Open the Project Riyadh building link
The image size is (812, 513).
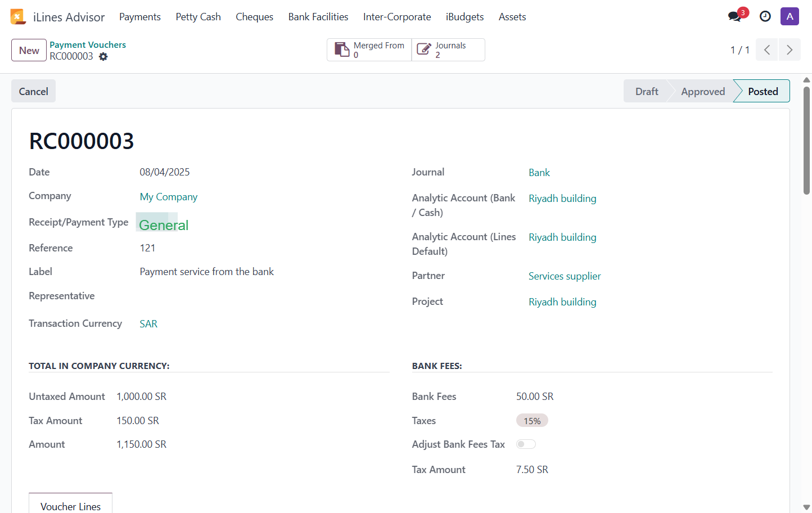pyautogui.click(x=562, y=302)
